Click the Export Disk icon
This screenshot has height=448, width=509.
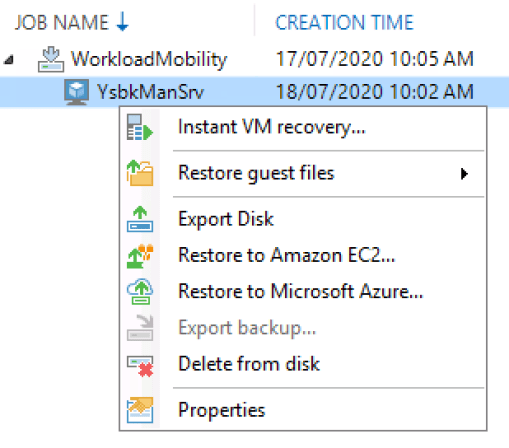pos(140,219)
